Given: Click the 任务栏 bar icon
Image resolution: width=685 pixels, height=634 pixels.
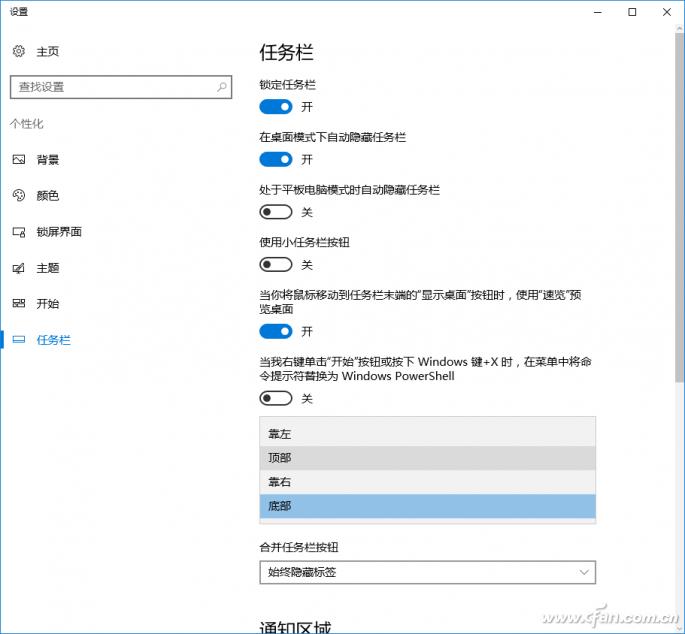Looking at the screenshot, I should pyautogui.click(x=19, y=340).
